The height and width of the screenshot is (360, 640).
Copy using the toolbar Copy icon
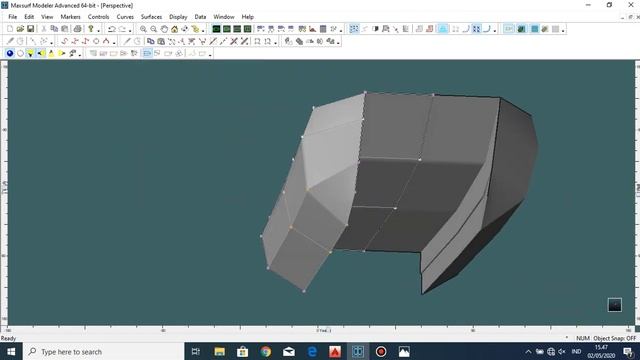click(x=54, y=29)
